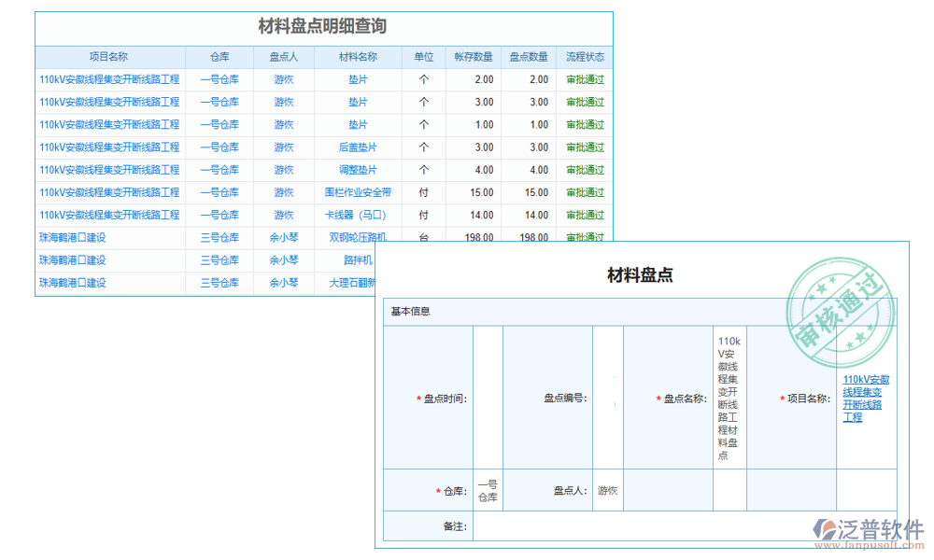The width and height of the screenshot is (934, 560).
Task: Open the www.fanpusoft.com website link
Action: (870, 543)
